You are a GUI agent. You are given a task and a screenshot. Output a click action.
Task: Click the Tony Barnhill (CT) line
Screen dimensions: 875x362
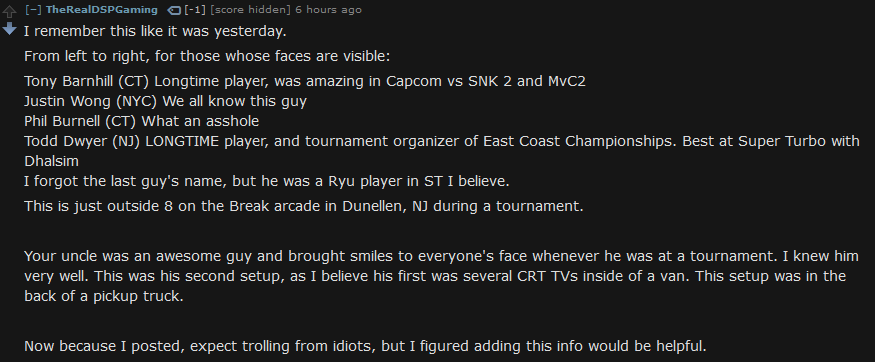pyautogui.click(x=305, y=81)
